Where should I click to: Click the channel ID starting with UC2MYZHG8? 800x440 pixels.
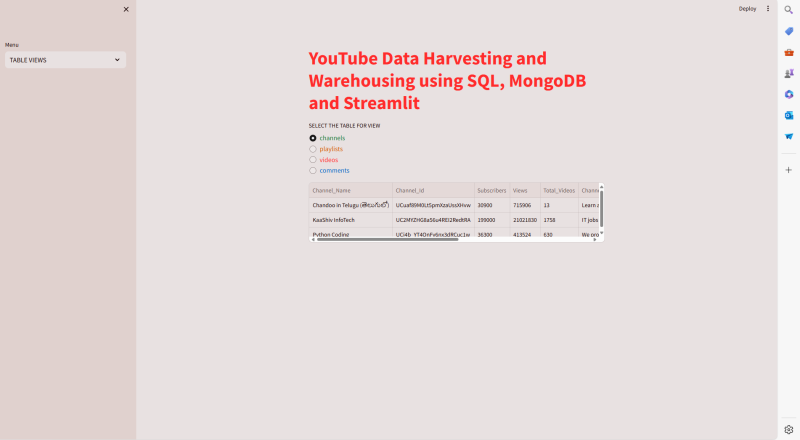click(433, 220)
